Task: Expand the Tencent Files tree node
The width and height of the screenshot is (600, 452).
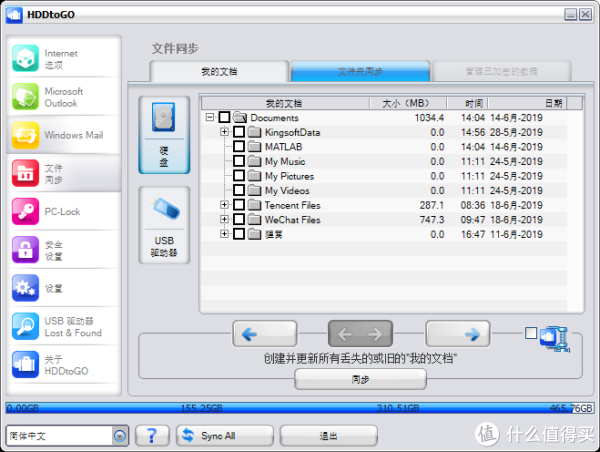Action: [x=224, y=205]
